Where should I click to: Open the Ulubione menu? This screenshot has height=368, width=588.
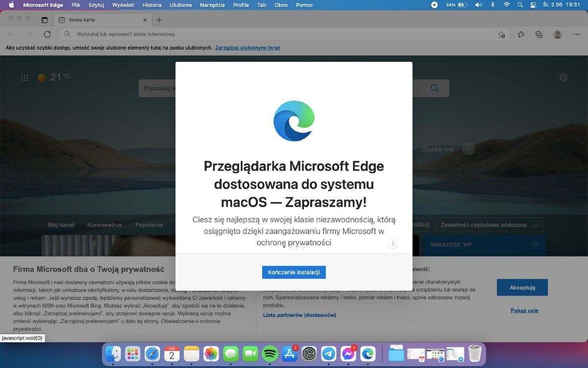pyautogui.click(x=181, y=5)
